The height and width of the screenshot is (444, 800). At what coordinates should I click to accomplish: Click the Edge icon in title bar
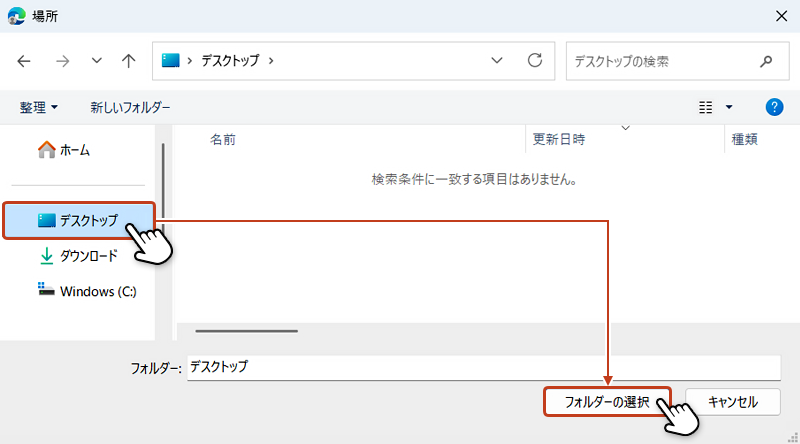pyautogui.click(x=16, y=15)
